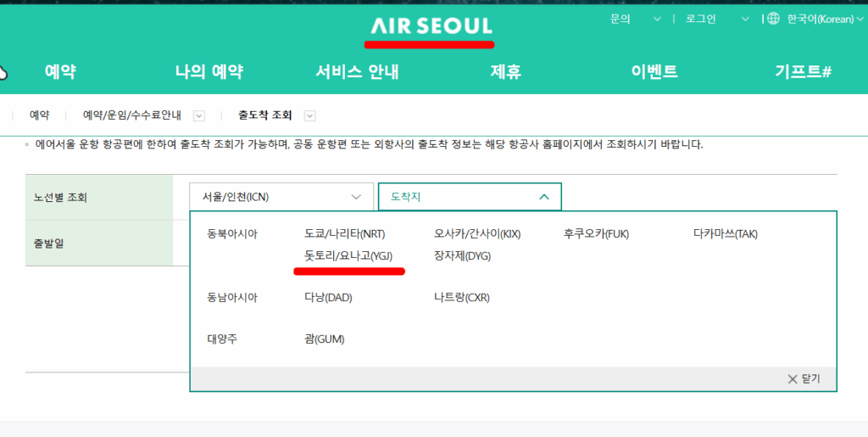The width and height of the screenshot is (868, 437).
Task: Open the 예약 main menu
Action: click(60, 72)
